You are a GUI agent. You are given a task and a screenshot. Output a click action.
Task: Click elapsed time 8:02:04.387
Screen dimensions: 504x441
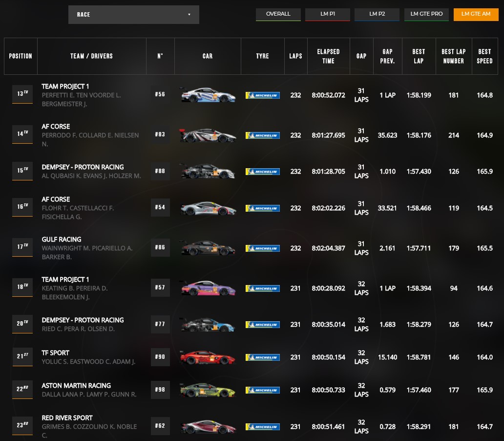[x=329, y=248]
